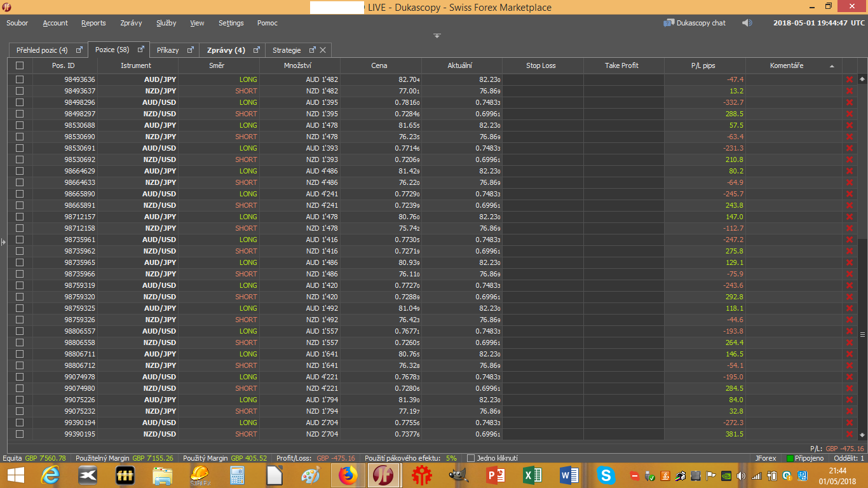Close the Strategie tab
Image resolution: width=868 pixels, height=488 pixels.
point(323,50)
